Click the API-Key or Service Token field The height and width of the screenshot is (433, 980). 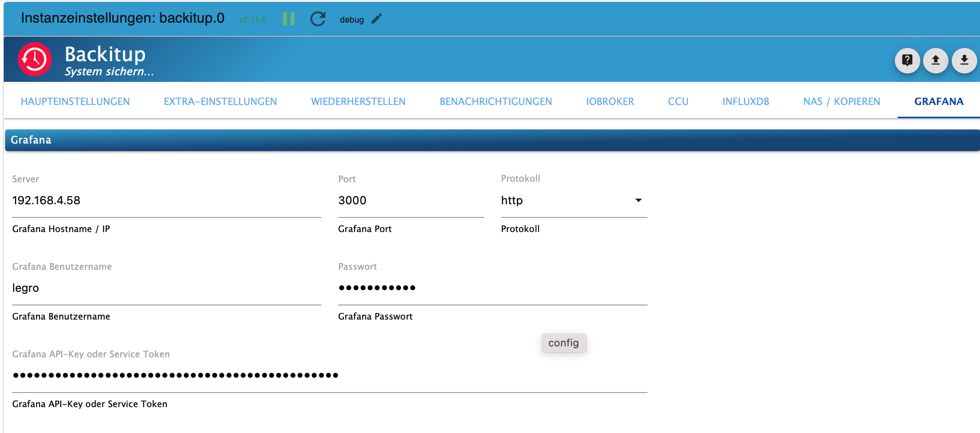click(330, 376)
